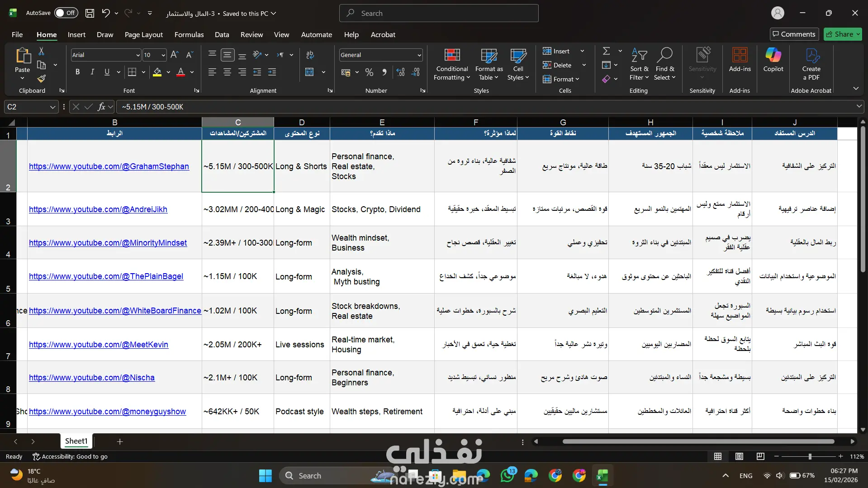Viewport: 868px width, 488px height.
Task: Open the font size dropdown
Action: pos(163,55)
